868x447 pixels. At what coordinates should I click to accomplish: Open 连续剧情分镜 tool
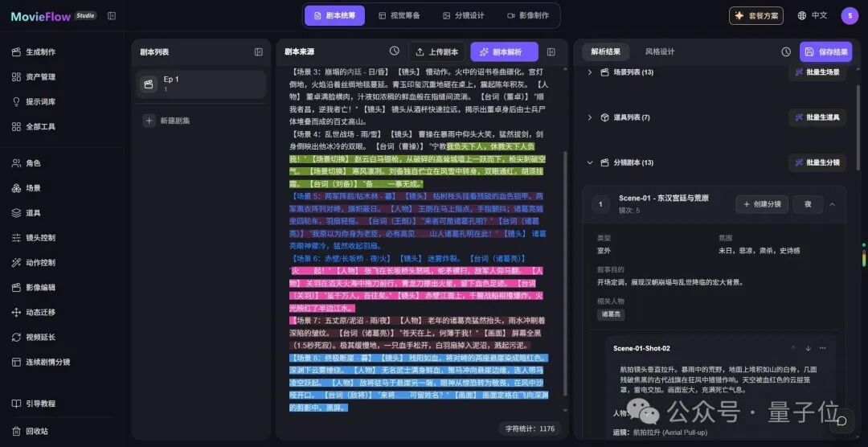[41, 363]
